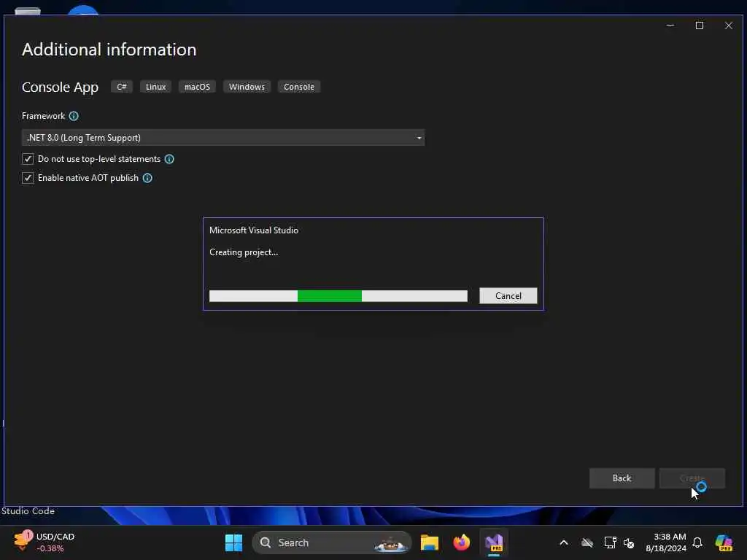Click the Additional information heading
Image resolution: width=747 pixels, height=560 pixels.
109,50
